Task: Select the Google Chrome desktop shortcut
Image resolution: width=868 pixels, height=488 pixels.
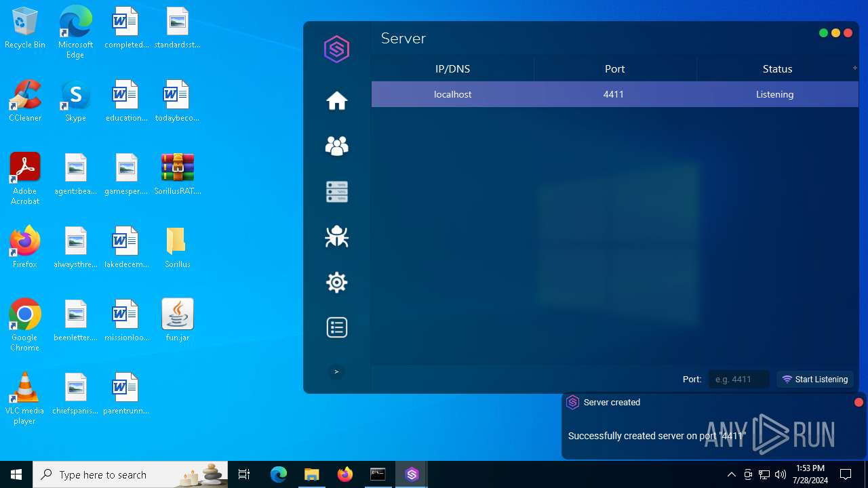Action: [25, 325]
